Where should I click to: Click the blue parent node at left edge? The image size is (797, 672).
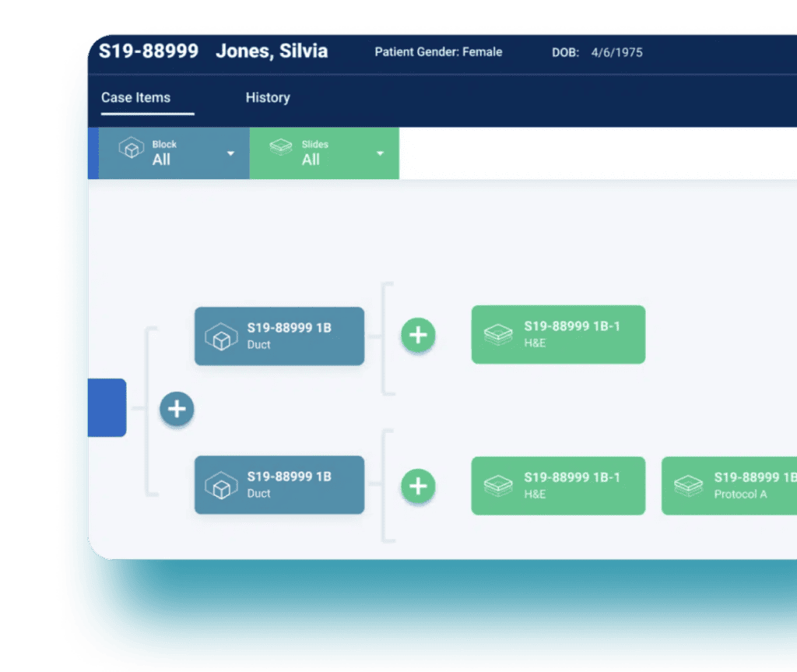(107, 407)
